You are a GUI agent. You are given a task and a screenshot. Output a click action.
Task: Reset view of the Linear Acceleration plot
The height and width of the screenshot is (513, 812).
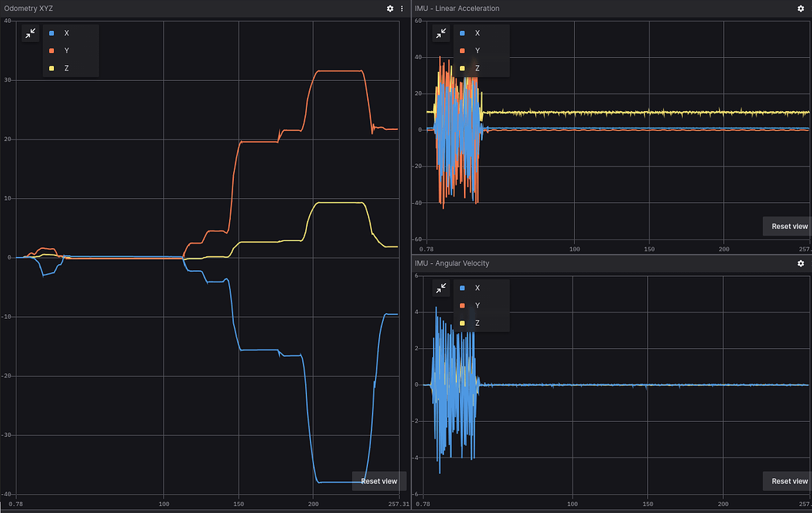coord(790,226)
